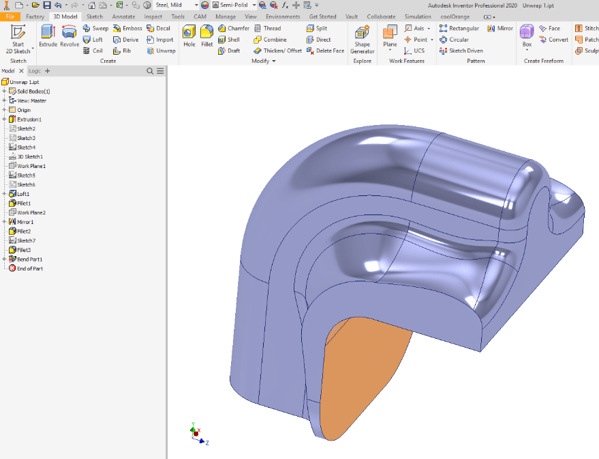The image size is (599, 459).
Task: Expand the Mirror1 feature
Action: [x=4, y=221]
